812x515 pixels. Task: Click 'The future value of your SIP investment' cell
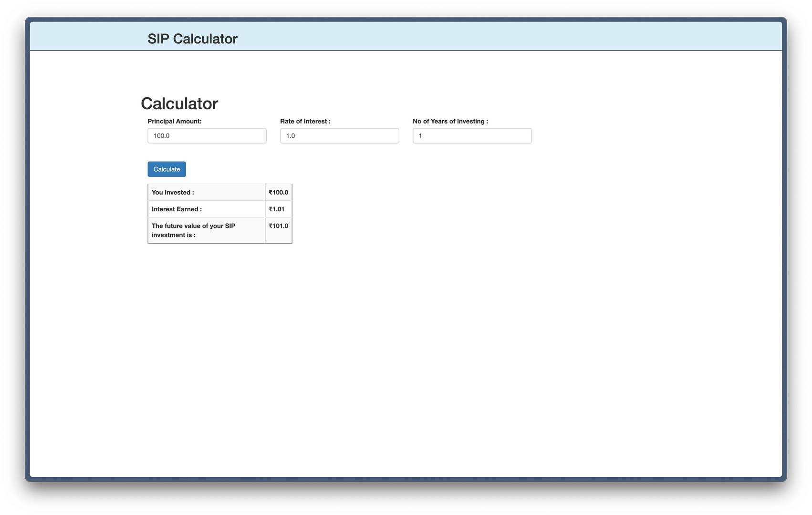point(207,230)
